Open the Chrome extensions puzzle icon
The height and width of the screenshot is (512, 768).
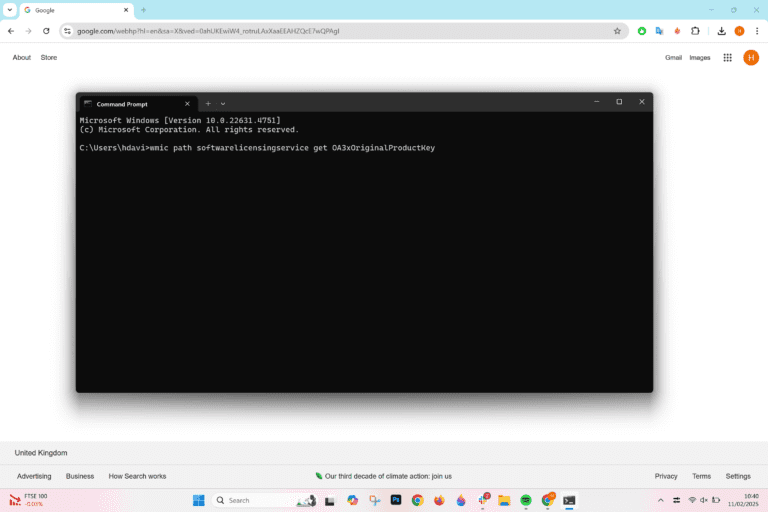695,31
